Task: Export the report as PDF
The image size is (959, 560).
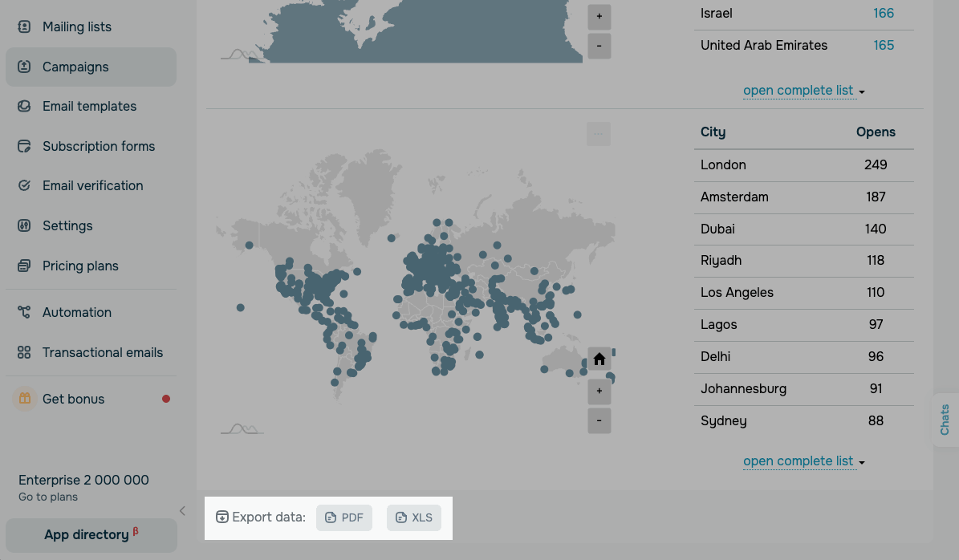Action: point(344,517)
